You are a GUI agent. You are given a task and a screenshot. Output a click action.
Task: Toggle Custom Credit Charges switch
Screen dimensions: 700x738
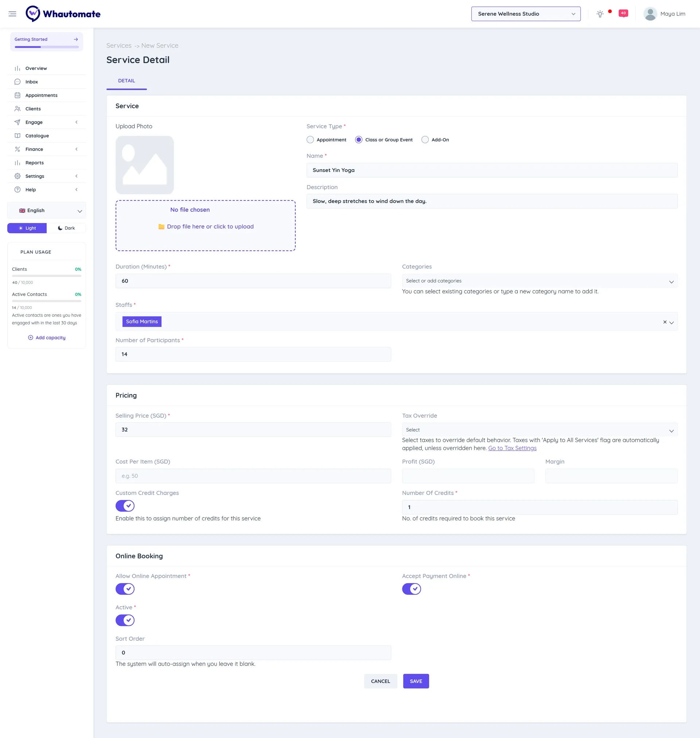[x=125, y=506]
